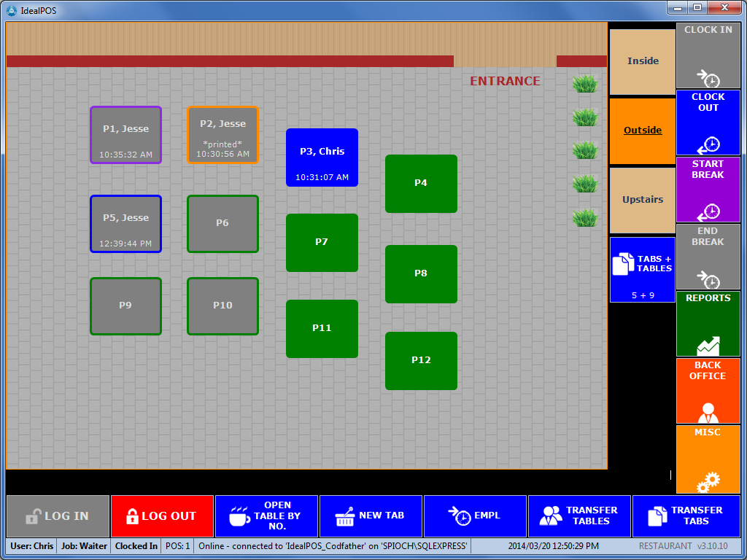
Task: Switch to the Upstairs floor area
Action: pos(643,200)
